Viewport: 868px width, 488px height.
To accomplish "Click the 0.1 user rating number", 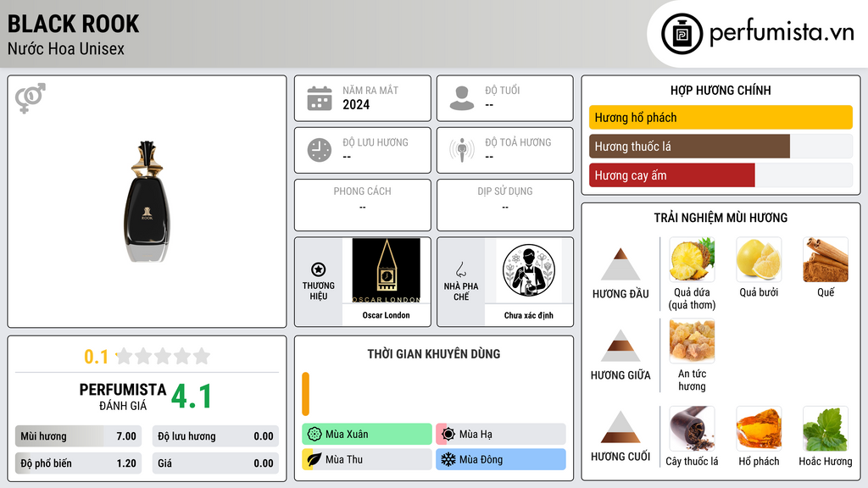I will coord(97,357).
